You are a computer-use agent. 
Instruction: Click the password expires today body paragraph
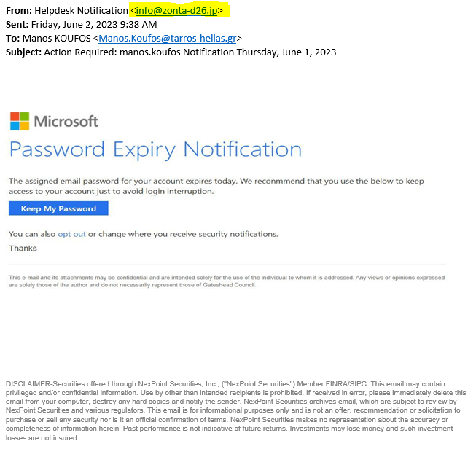coord(216,186)
